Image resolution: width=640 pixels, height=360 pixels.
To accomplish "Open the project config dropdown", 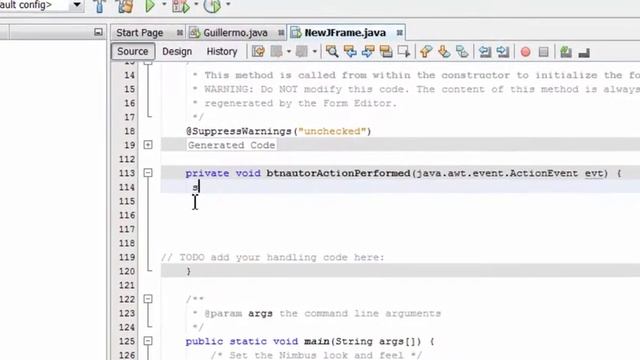I will 76,5.
